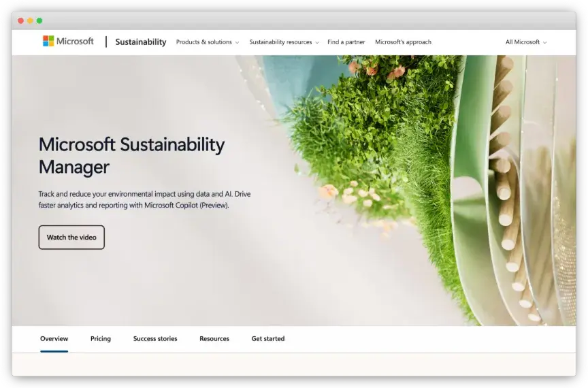
Task: Click the Microsoft logo
Action: (x=68, y=42)
